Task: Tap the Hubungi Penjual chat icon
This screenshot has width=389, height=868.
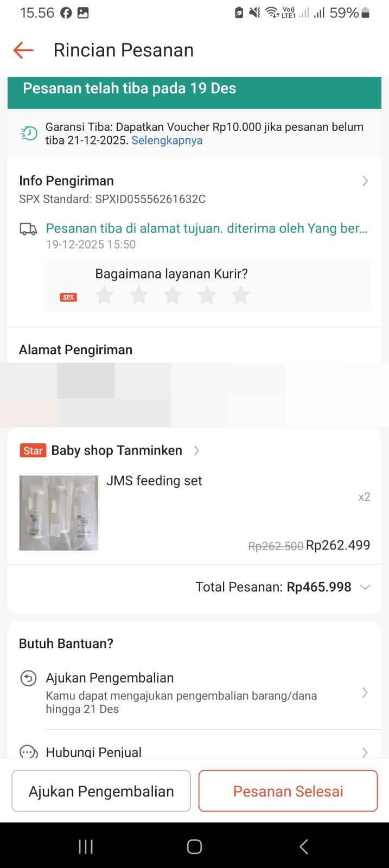Action: point(28,752)
